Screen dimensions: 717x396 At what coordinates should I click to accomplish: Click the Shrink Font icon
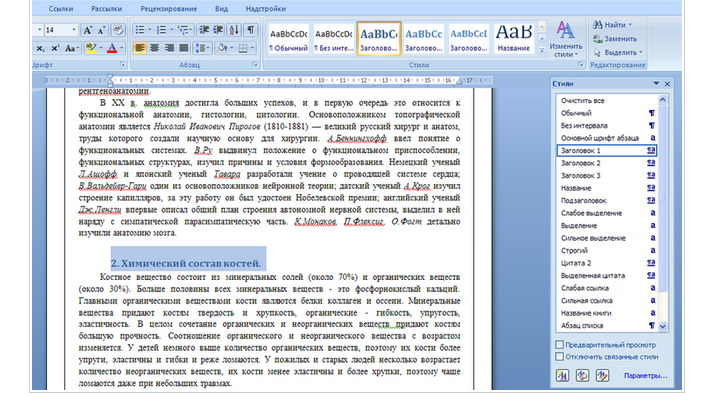[102, 31]
